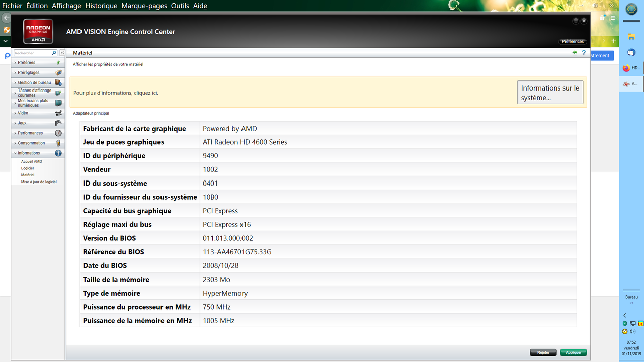Screen dimensions: 644x362
Task: Show hidden tray icons chevron
Action: click(x=625, y=315)
